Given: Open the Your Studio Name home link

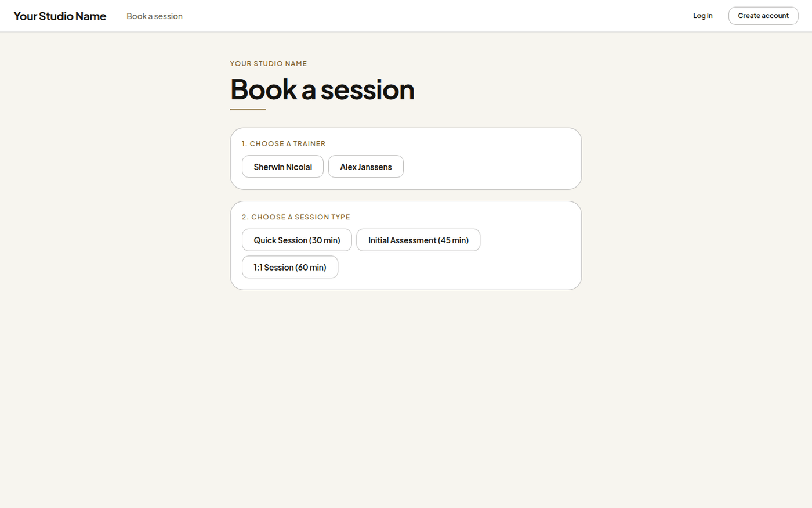Looking at the screenshot, I should [x=60, y=16].
